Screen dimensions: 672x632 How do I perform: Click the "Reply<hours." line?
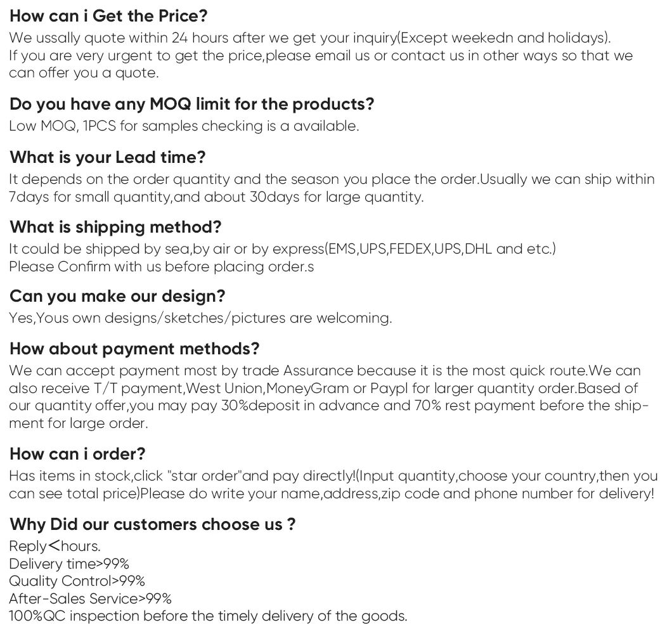click(55, 546)
